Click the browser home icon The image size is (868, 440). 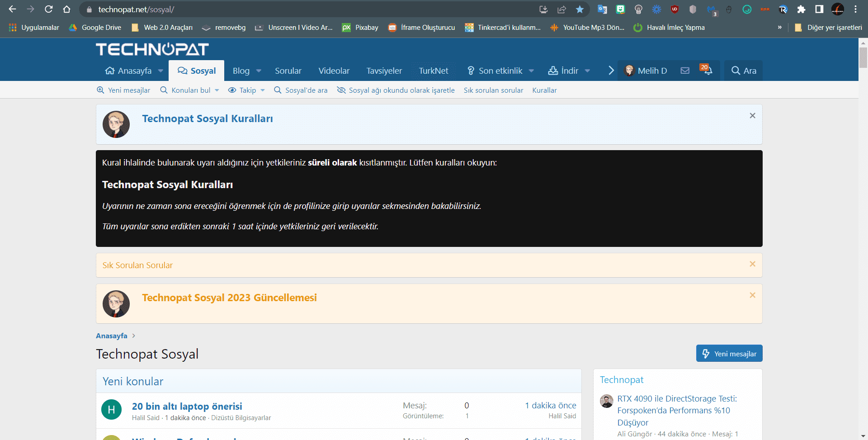pyautogui.click(x=66, y=9)
